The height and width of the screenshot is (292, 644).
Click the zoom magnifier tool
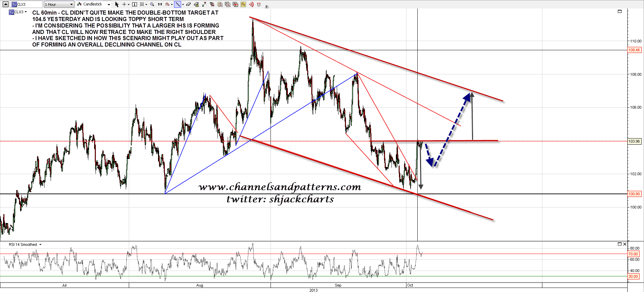152,4
